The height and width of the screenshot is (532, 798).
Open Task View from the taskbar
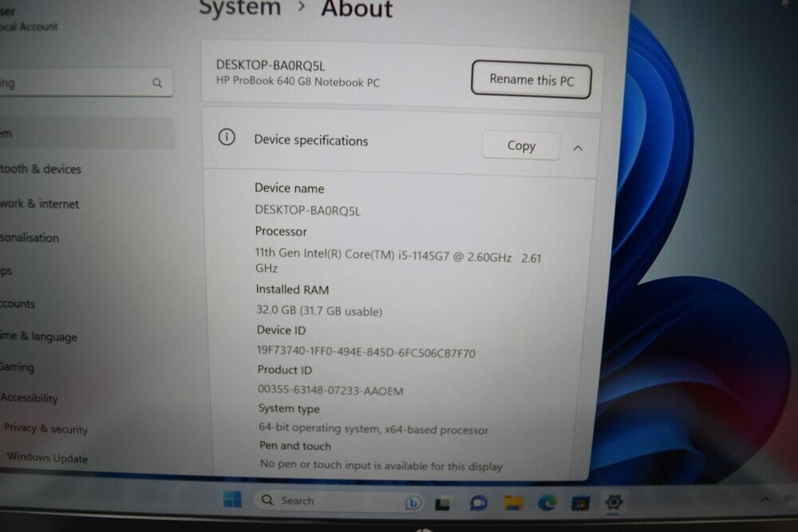point(443,503)
